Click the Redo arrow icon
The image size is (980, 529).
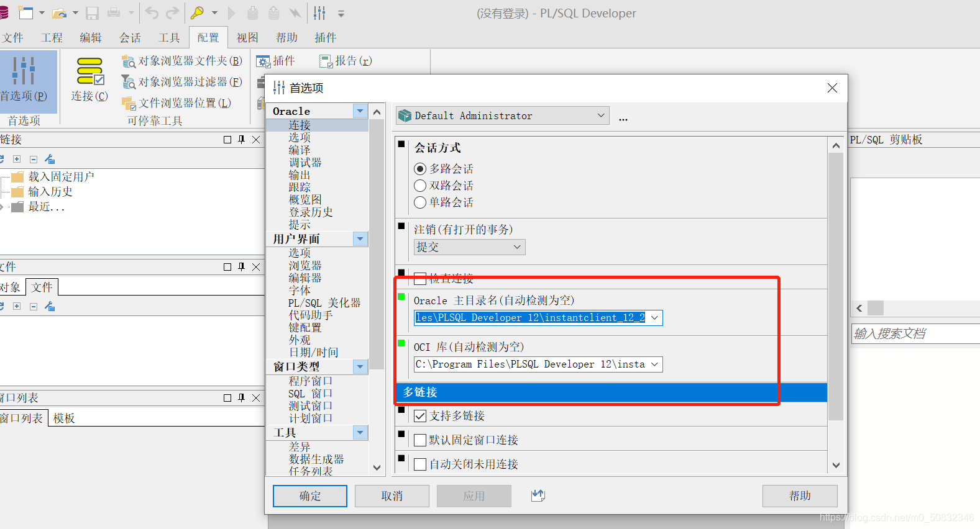click(x=172, y=12)
